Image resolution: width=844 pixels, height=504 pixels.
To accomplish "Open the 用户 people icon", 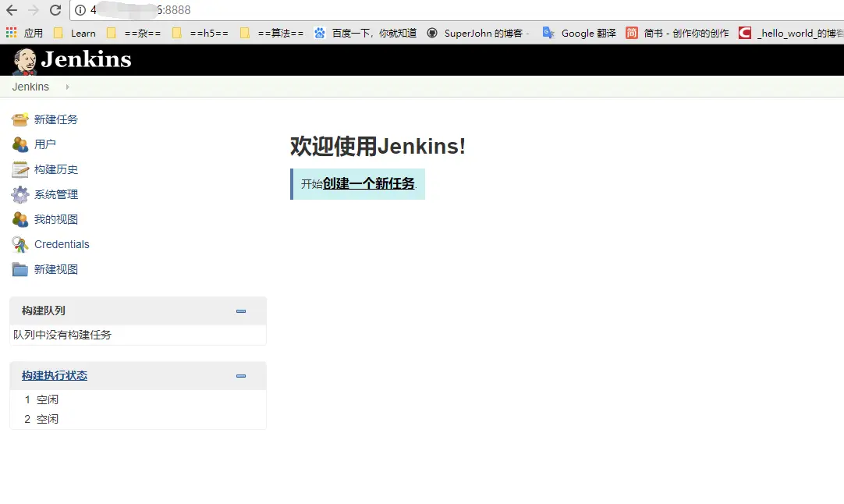I will (x=20, y=144).
